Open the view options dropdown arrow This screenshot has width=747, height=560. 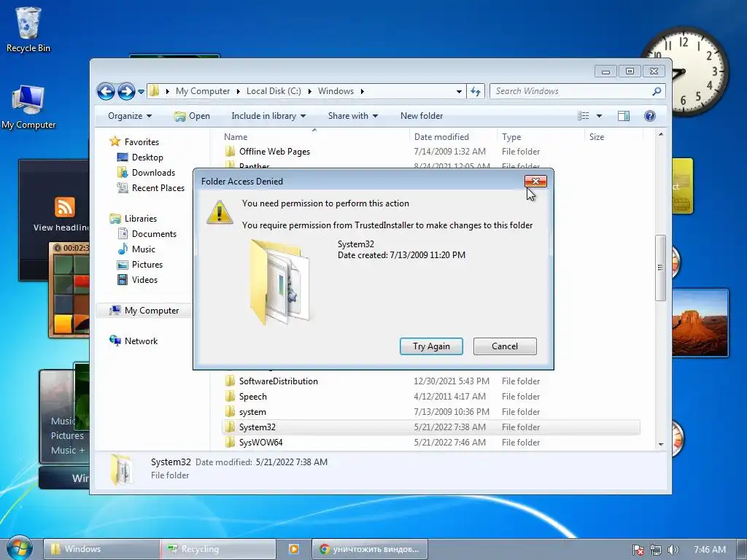pyautogui.click(x=600, y=116)
